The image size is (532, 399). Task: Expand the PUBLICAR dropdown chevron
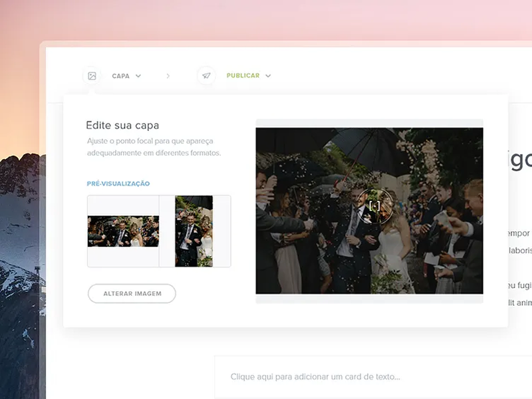pyautogui.click(x=268, y=76)
